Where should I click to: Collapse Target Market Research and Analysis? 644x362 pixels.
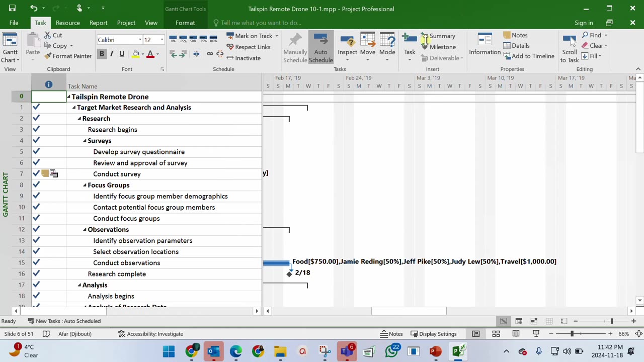[74, 108]
